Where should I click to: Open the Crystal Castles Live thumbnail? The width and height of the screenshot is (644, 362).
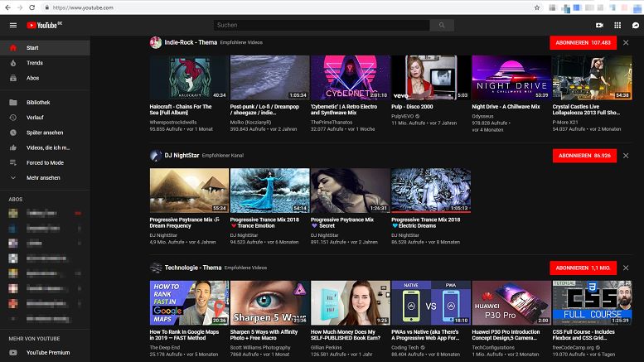592,78
